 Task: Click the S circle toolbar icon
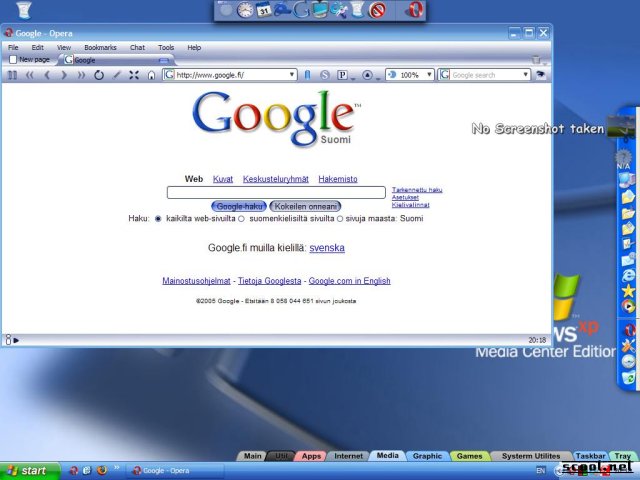(325, 75)
